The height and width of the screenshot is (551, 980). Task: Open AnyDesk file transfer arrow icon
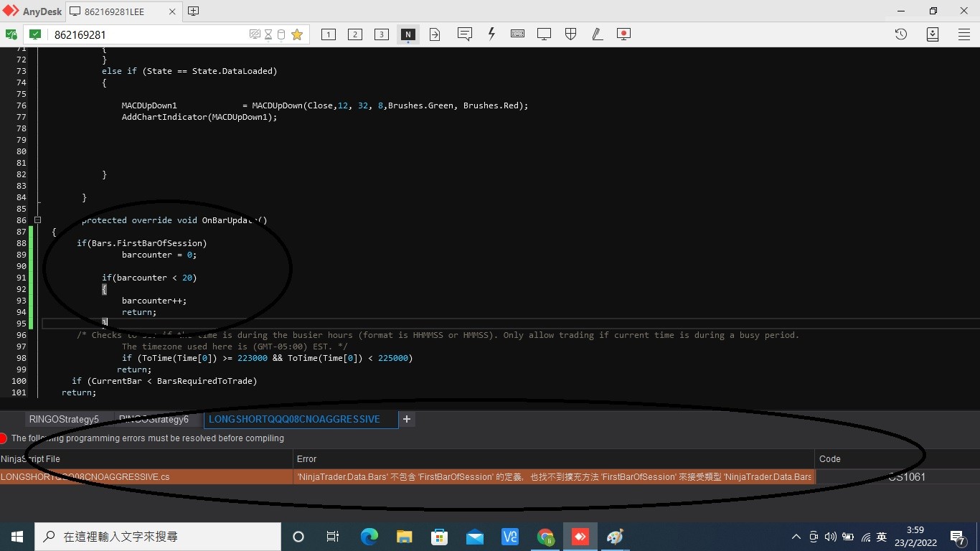[435, 34]
